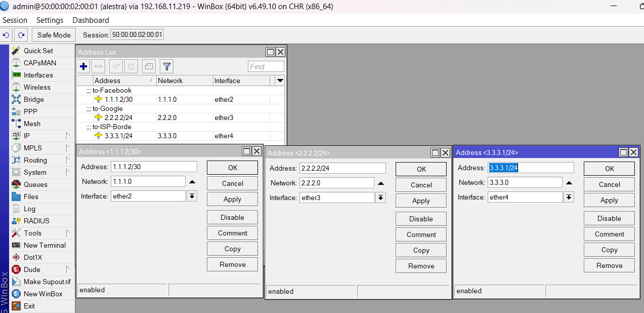Viewport: 644px width, 313px height.
Task: Sort by the Interface column header
Action: (241, 81)
